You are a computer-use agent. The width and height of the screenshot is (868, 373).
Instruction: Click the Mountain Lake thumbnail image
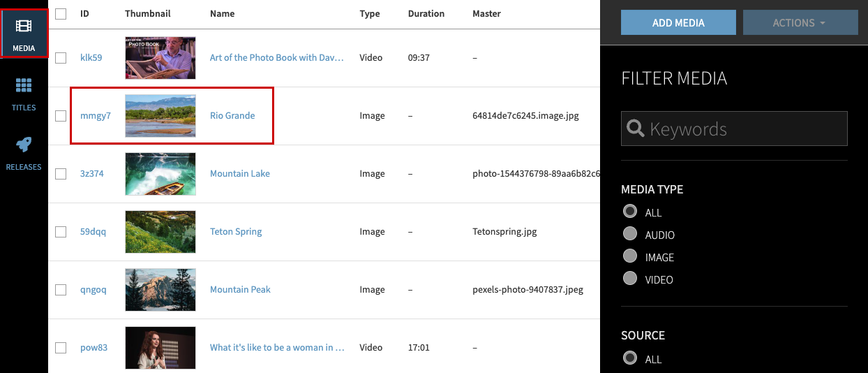(x=160, y=174)
